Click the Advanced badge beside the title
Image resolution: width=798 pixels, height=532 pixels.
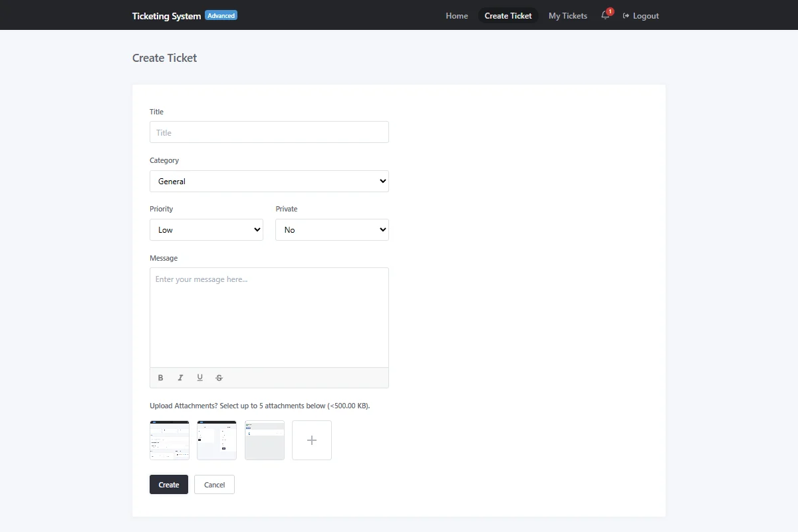tap(221, 15)
